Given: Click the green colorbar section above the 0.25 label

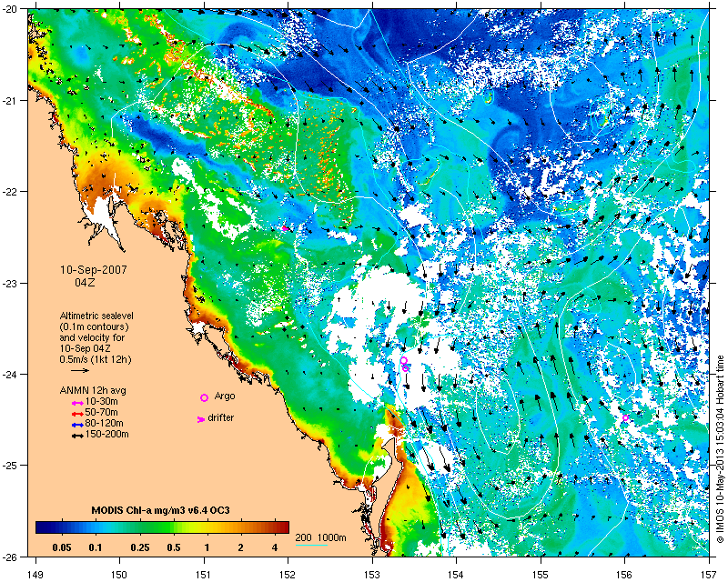Looking at the screenshot, I should [x=140, y=527].
